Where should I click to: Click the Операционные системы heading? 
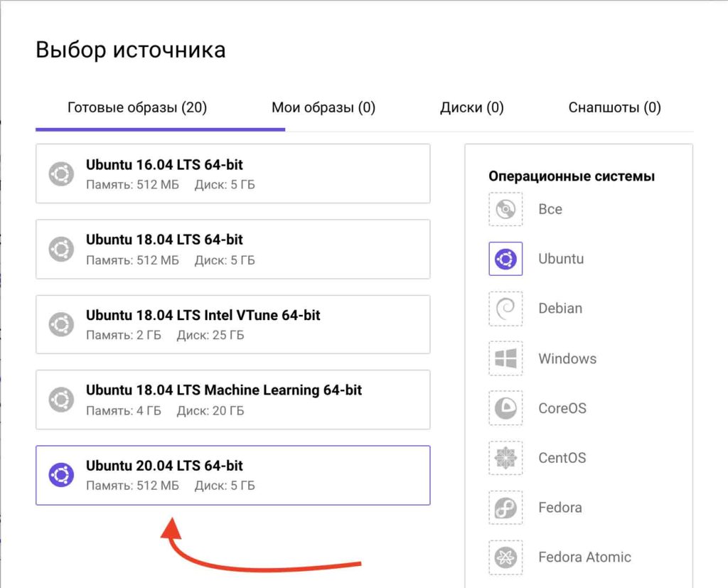[x=572, y=176]
